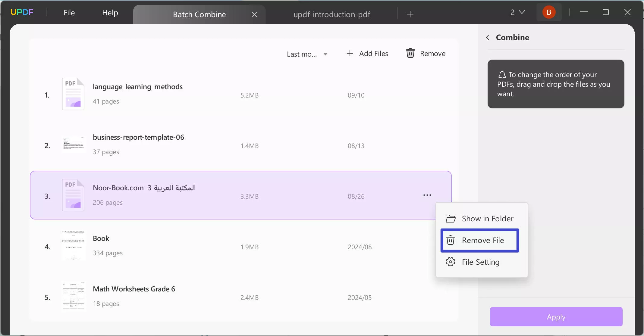Close the Batch Combine tab
The height and width of the screenshot is (336, 644).
pos(254,14)
